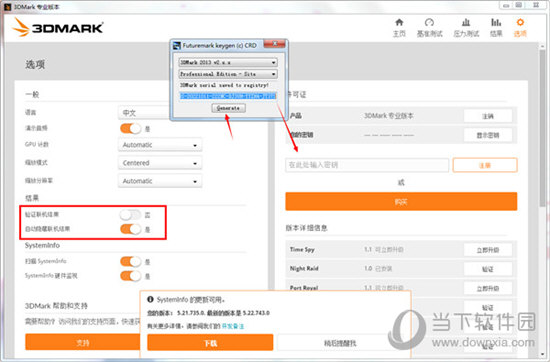550x362 pixels.
Task: Click the verify button in Night Raid row
Action: click(488, 269)
